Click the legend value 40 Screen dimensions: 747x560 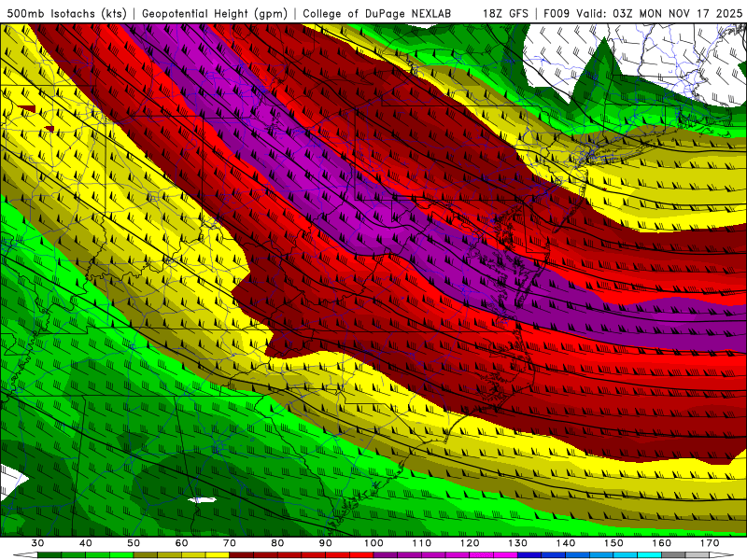86,543
